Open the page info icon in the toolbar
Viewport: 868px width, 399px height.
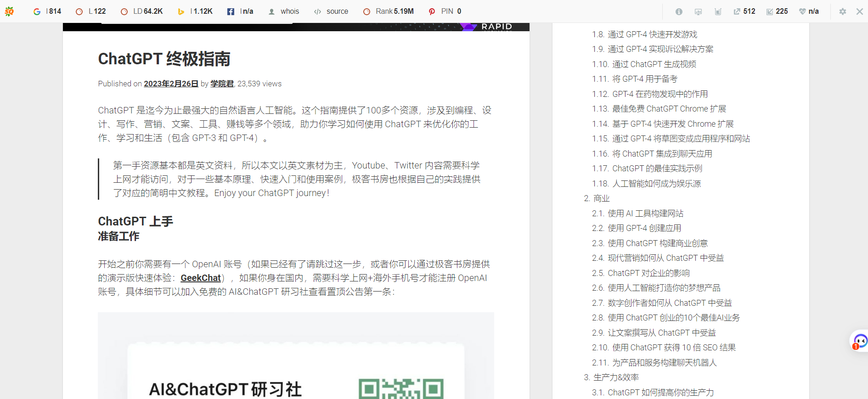point(679,11)
